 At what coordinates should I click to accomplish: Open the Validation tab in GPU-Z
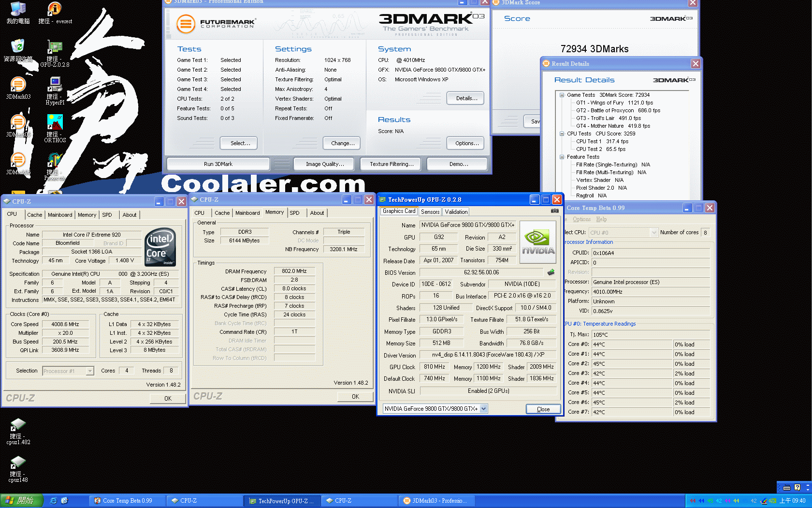tap(456, 212)
